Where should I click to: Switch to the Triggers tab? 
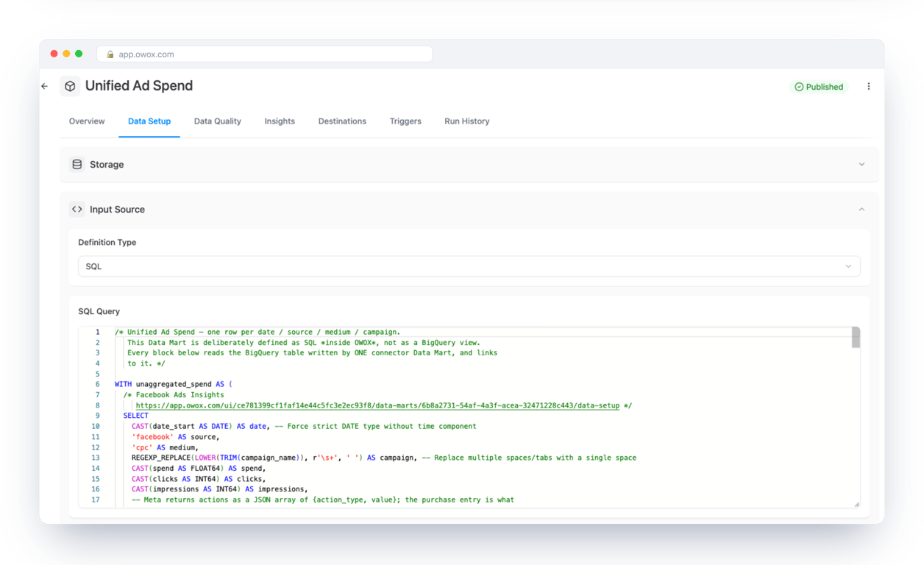click(405, 121)
